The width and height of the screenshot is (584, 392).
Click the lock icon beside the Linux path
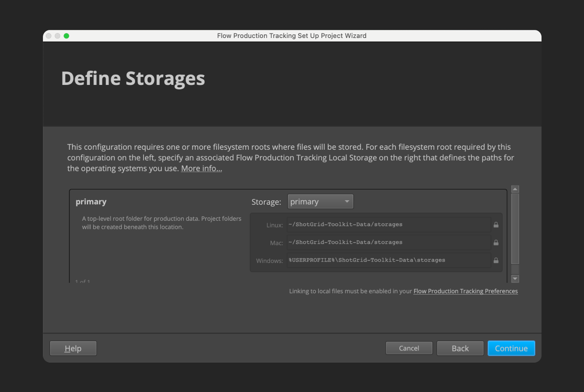click(x=496, y=225)
